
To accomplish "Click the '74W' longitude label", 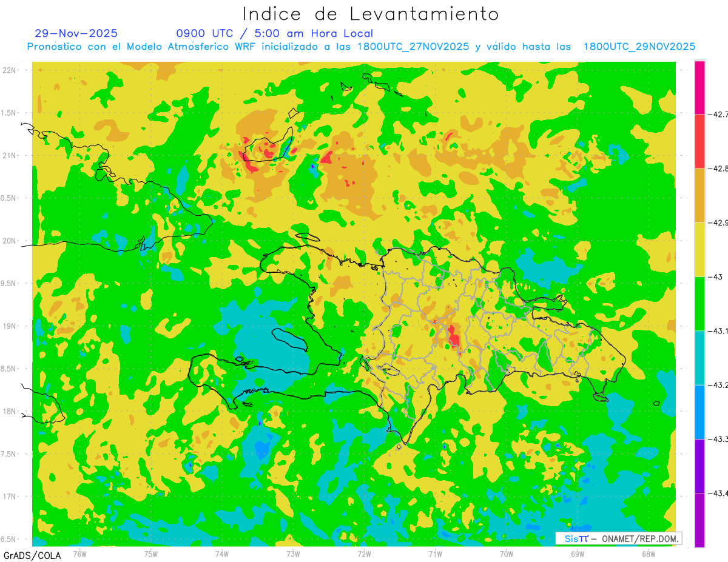I will (x=222, y=554).
